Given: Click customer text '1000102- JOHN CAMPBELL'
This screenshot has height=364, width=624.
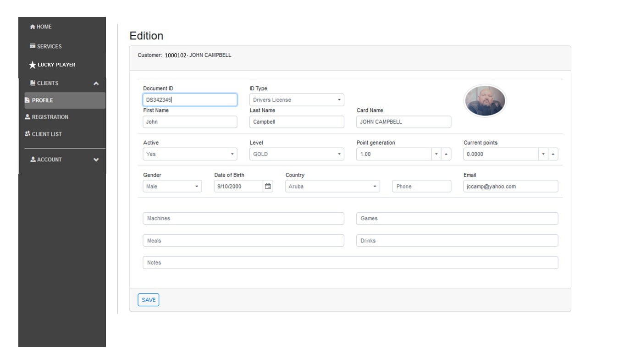Looking at the screenshot, I should coord(198,55).
